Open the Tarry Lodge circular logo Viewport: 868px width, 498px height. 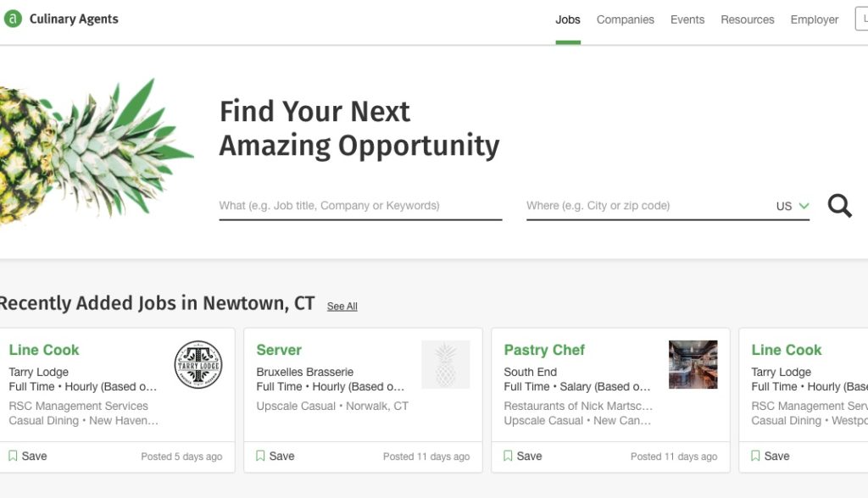[x=198, y=365]
